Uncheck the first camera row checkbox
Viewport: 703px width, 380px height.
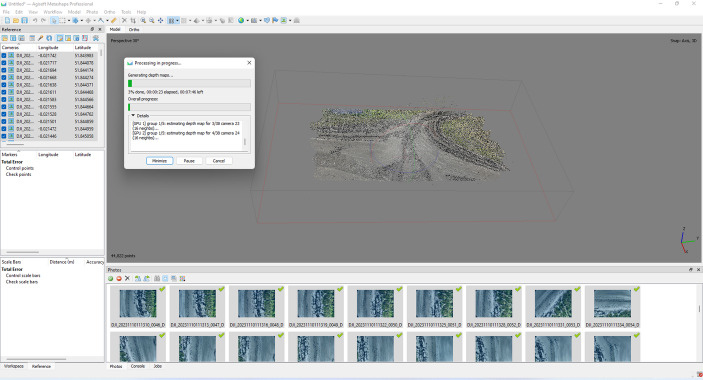point(4,56)
